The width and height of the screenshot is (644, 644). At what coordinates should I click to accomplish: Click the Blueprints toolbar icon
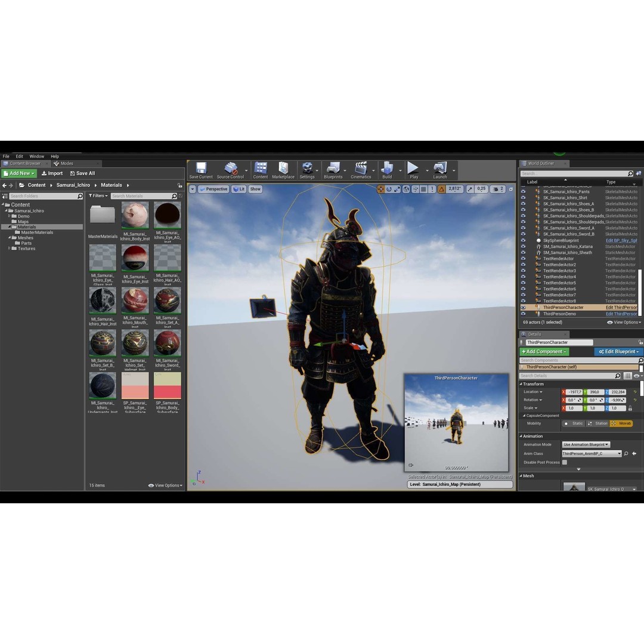click(x=333, y=170)
